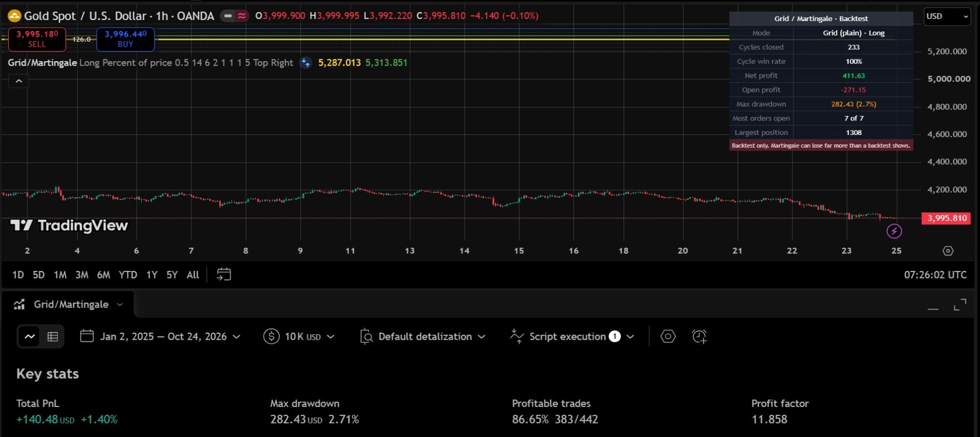Viewport: 980px width, 437px height.
Task: Click the pink approximate-data status icon
Action: click(x=242, y=16)
